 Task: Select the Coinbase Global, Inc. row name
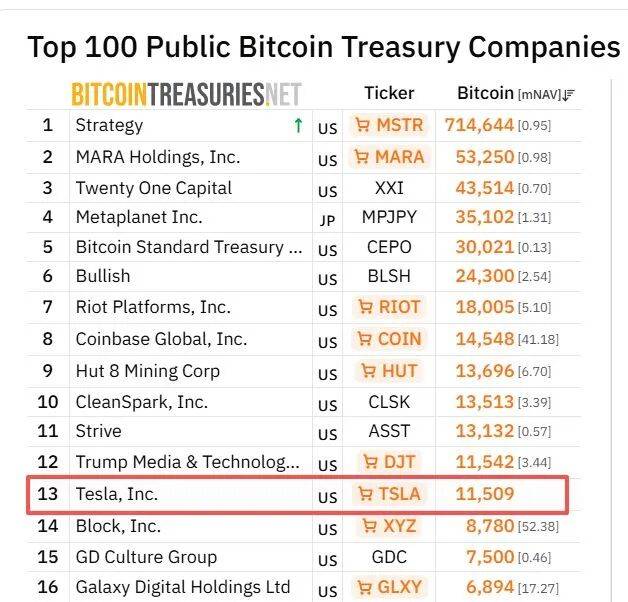161,339
